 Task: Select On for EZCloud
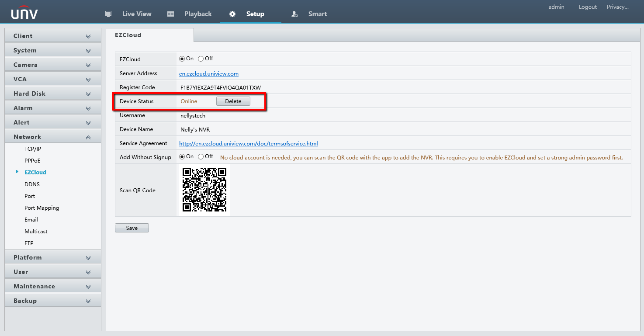182,59
